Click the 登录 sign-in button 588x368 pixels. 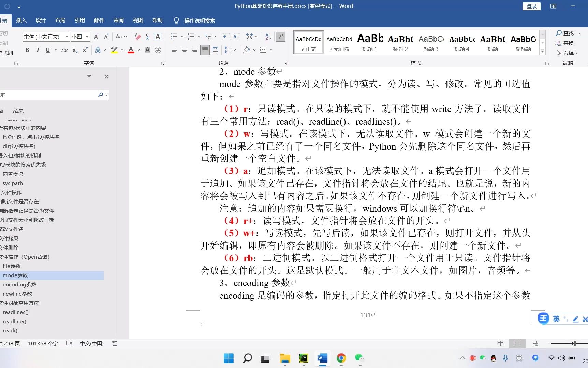pyautogui.click(x=531, y=6)
